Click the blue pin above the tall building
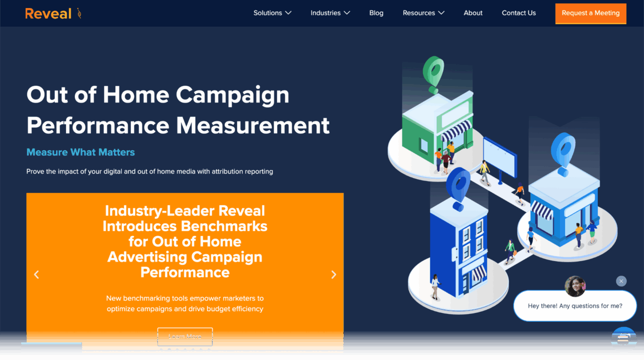644x360 pixels. pyautogui.click(x=457, y=187)
